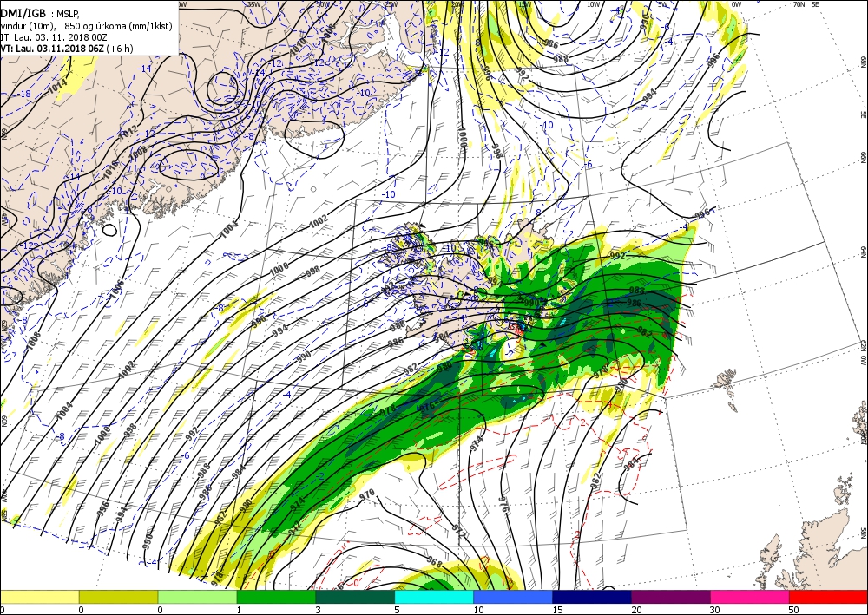Click the light green legend swatch
The height and width of the screenshot is (615, 868).
click(x=197, y=597)
